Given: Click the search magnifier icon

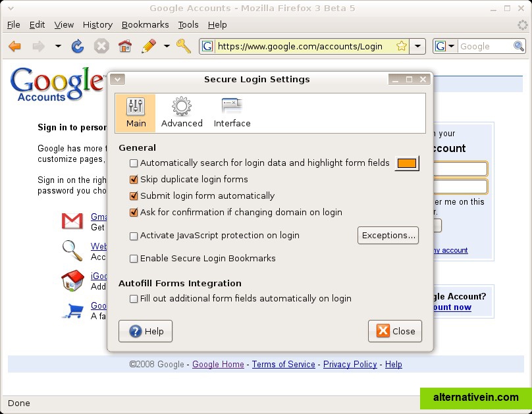Looking at the screenshot, I should click(x=519, y=46).
